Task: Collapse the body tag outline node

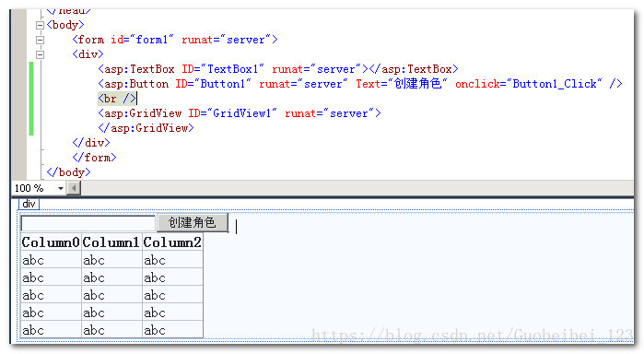Action: 40,25
